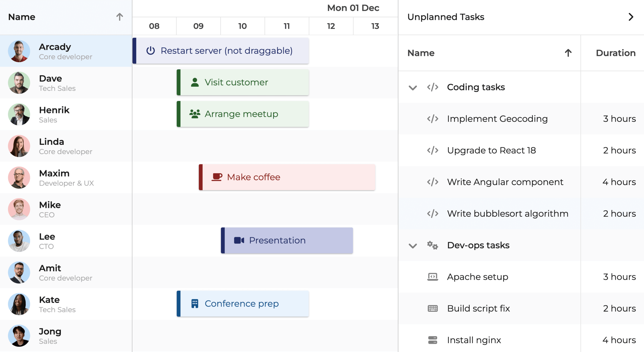Screen dimensions: 644x352
Task: Click the power icon on Restart server task
Action: (150, 51)
